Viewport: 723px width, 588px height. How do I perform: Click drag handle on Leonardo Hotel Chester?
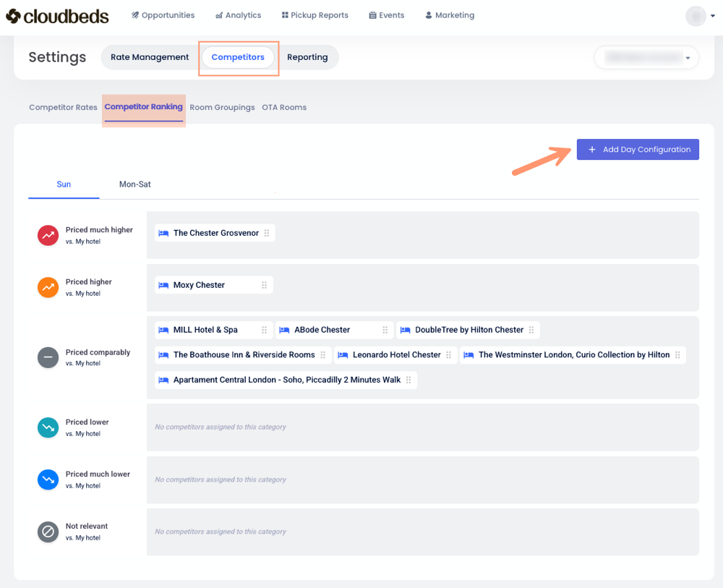coord(448,355)
